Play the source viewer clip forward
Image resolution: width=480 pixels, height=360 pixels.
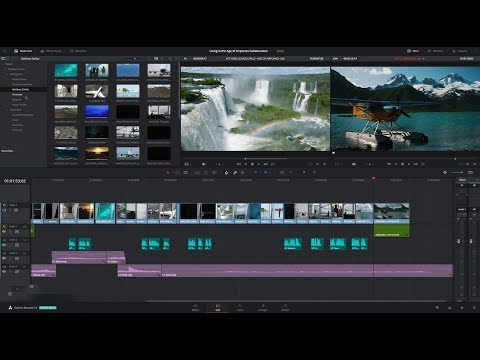[259, 164]
